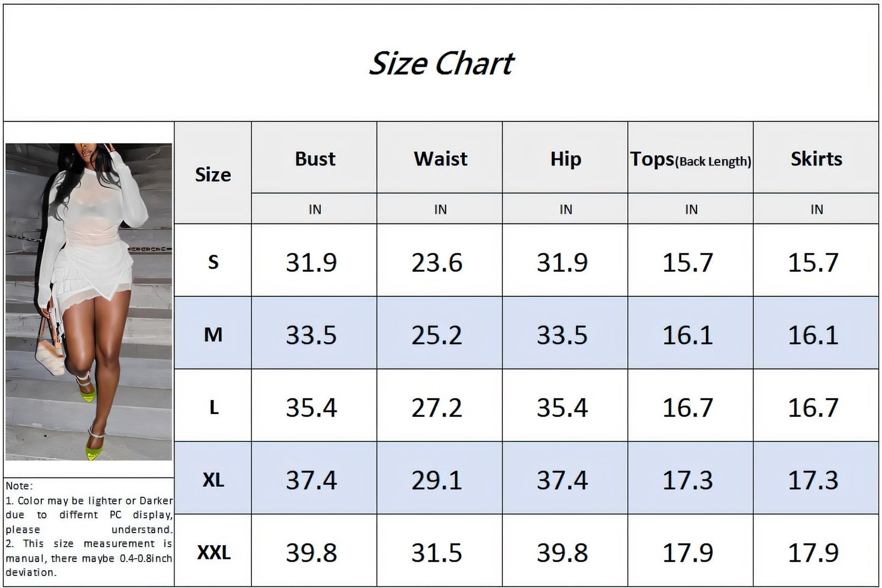The image size is (882, 588).
Task: Select the XXL size row label
Action: pos(213,552)
